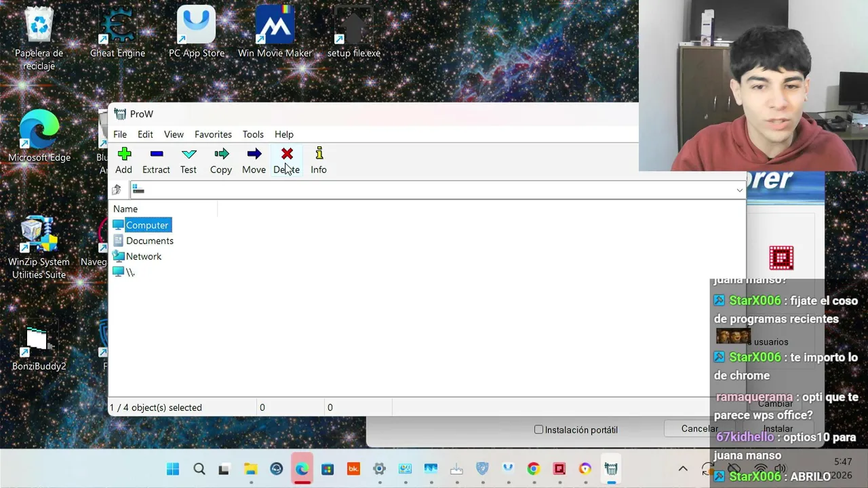Click the Copy toolbar button
Viewport: 868px width, 488px height.
(x=221, y=161)
